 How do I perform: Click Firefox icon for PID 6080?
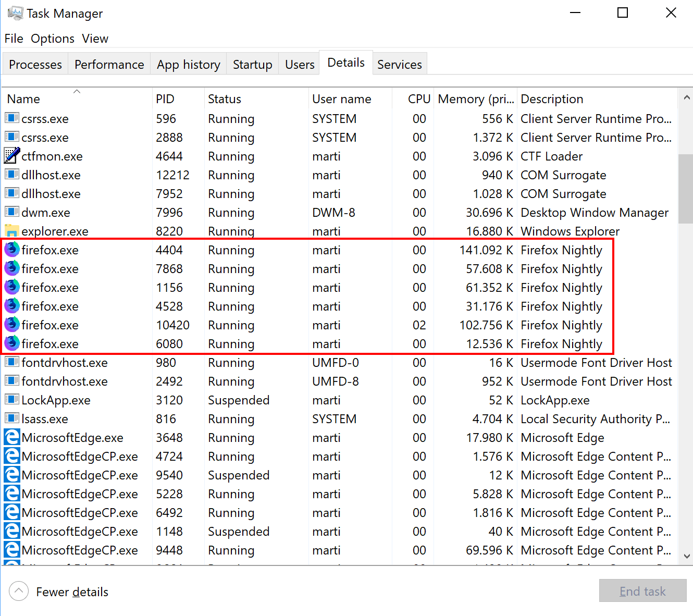[x=11, y=343]
